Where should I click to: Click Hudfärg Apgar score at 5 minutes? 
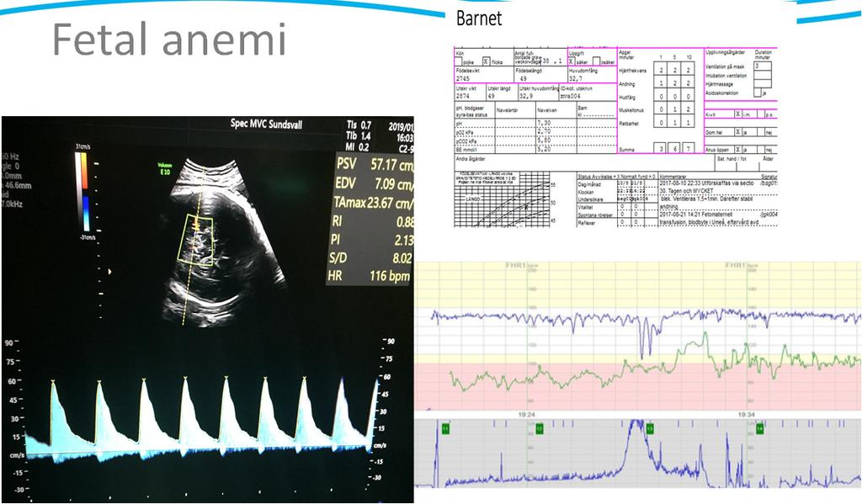pyautogui.click(x=674, y=94)
